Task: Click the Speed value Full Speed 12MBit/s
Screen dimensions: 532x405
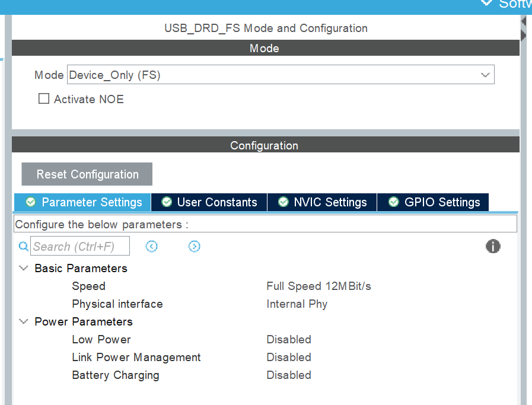Action: tap(318, 286)
